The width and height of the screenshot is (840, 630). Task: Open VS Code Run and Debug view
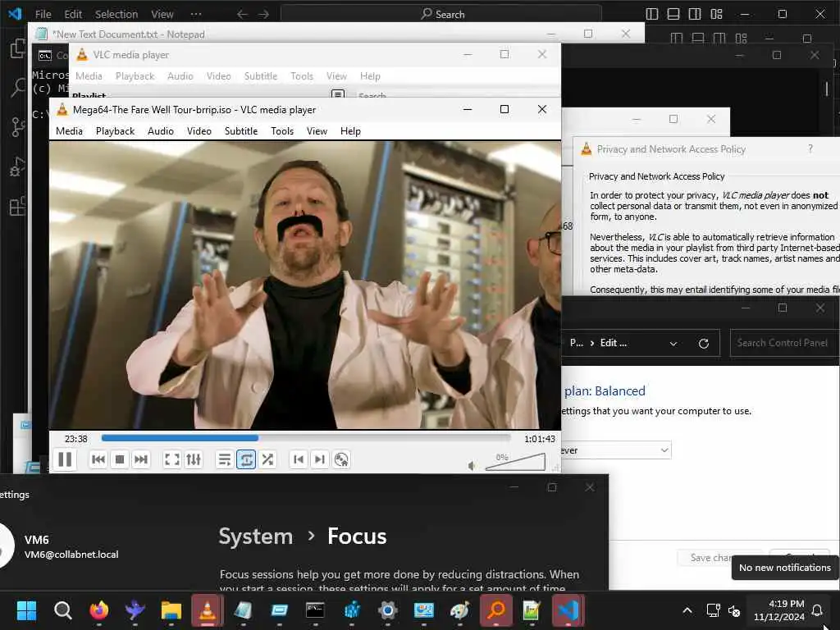(x=18, y=167)
